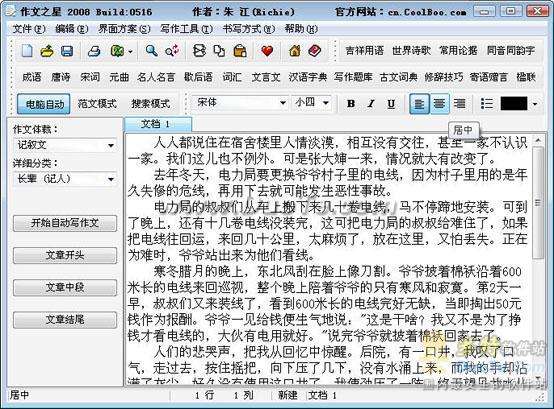Click the new document icon
Viewport: 554px width, 409px height.
pos(27,51)
